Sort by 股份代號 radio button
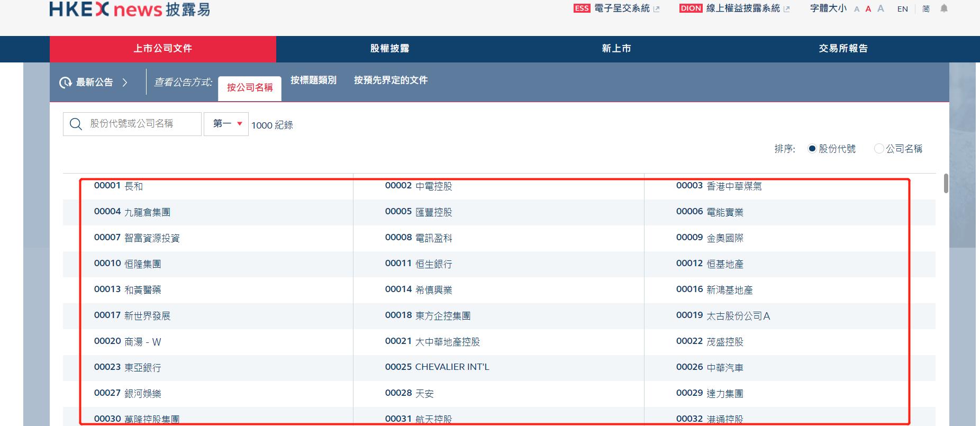 [812, 149]
